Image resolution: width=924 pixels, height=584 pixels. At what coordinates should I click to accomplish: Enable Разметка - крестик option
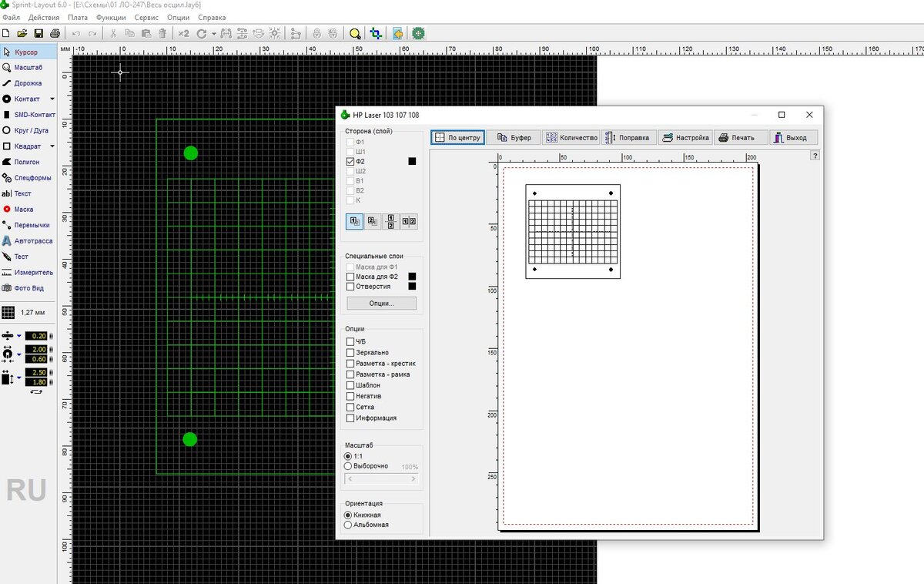point(351,364)
